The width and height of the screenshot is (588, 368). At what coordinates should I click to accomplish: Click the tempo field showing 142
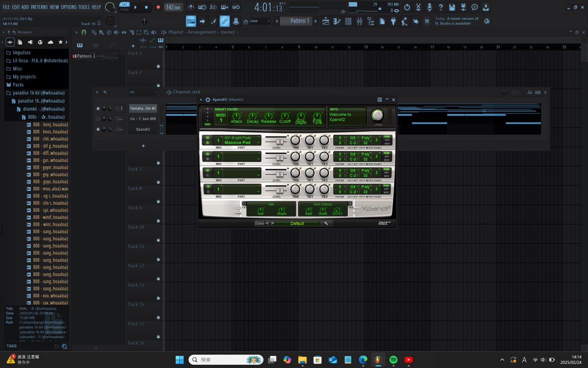[173, 7]
